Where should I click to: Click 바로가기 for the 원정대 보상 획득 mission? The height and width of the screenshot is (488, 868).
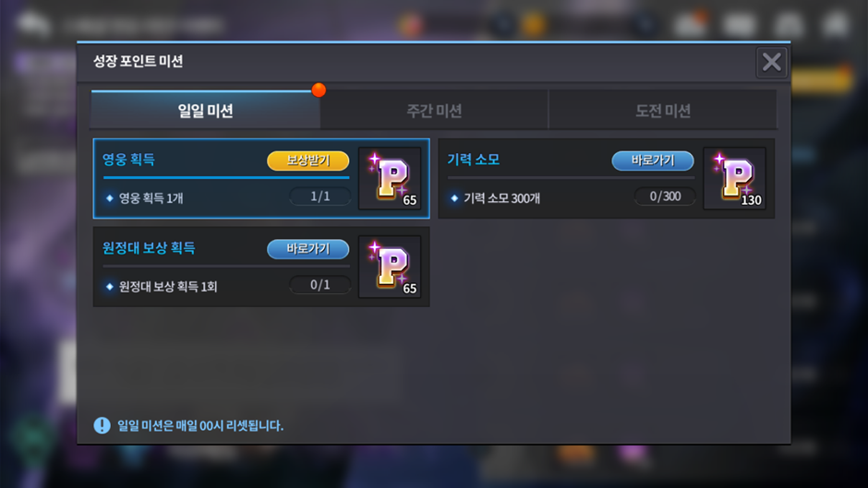pos(307,249)
